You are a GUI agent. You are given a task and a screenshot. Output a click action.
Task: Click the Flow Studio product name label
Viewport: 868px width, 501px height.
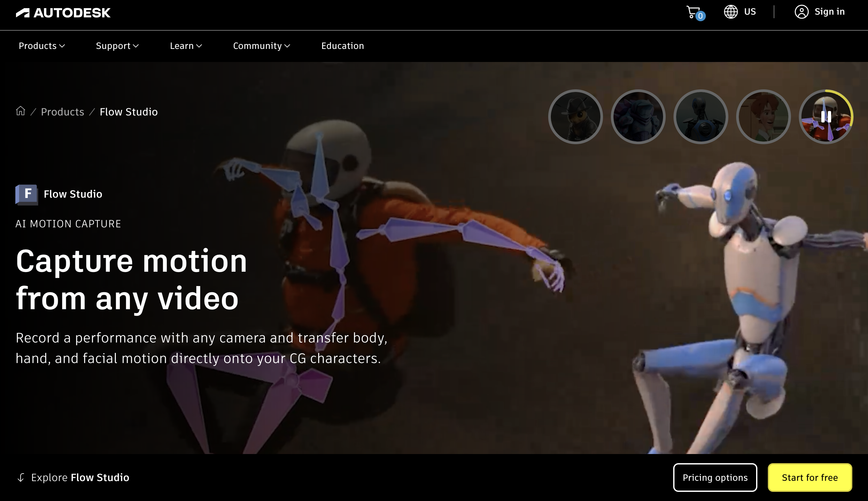(73, 194)
